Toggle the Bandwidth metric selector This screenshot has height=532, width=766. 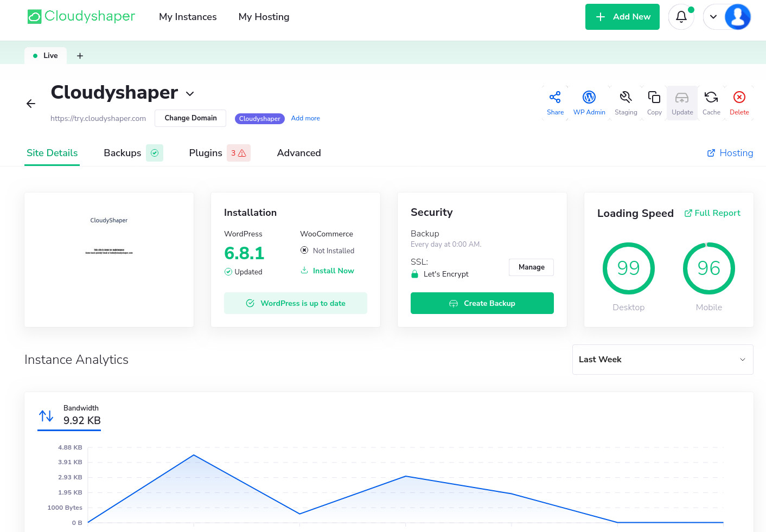click(x=69, y=415)
